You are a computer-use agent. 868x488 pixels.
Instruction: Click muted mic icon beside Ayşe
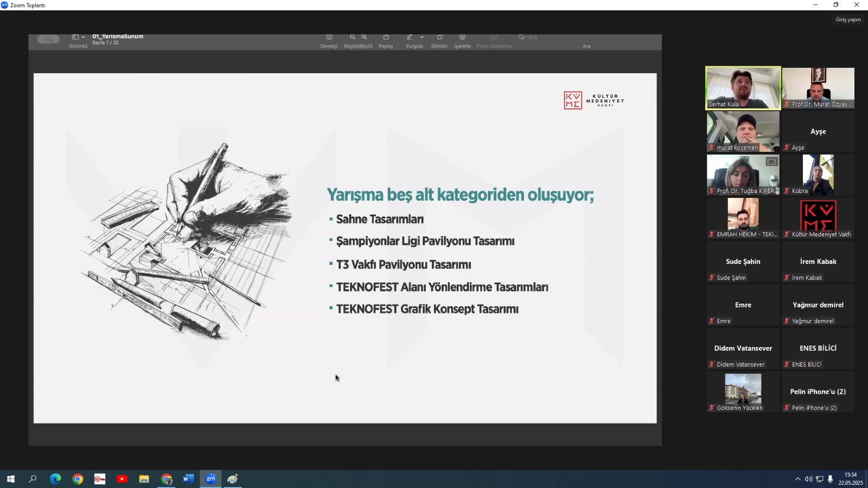pos(787,147)
